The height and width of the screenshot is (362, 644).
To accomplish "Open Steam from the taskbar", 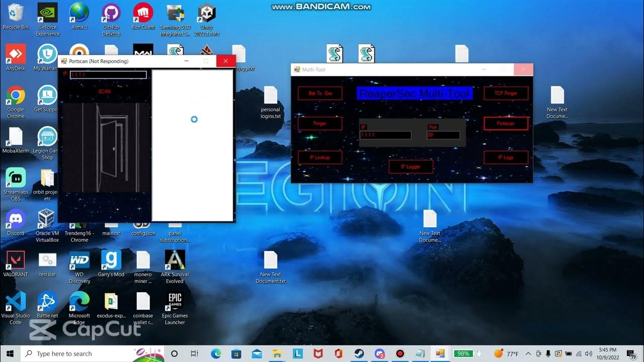I will pos(359,353).
